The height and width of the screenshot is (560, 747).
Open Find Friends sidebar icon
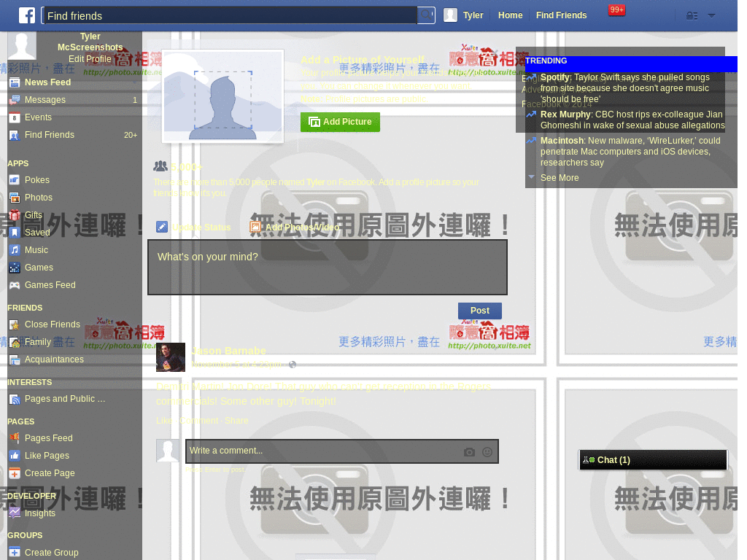tap(15, 135)
